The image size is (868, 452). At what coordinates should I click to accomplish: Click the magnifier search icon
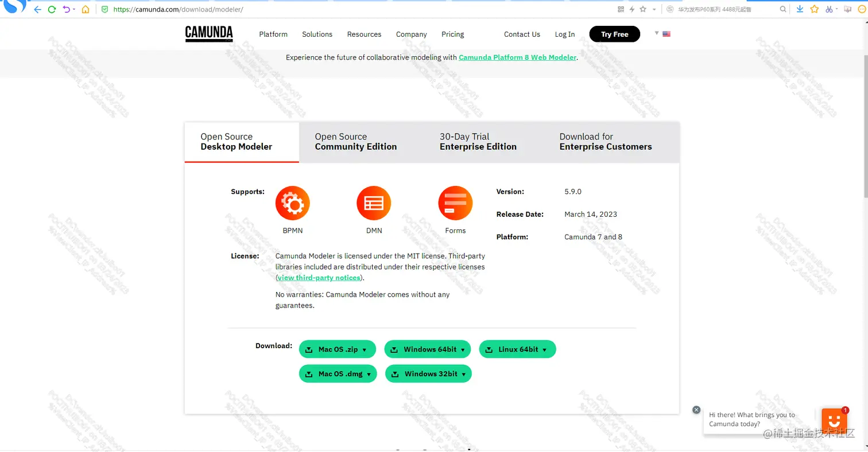coord(783,9)
